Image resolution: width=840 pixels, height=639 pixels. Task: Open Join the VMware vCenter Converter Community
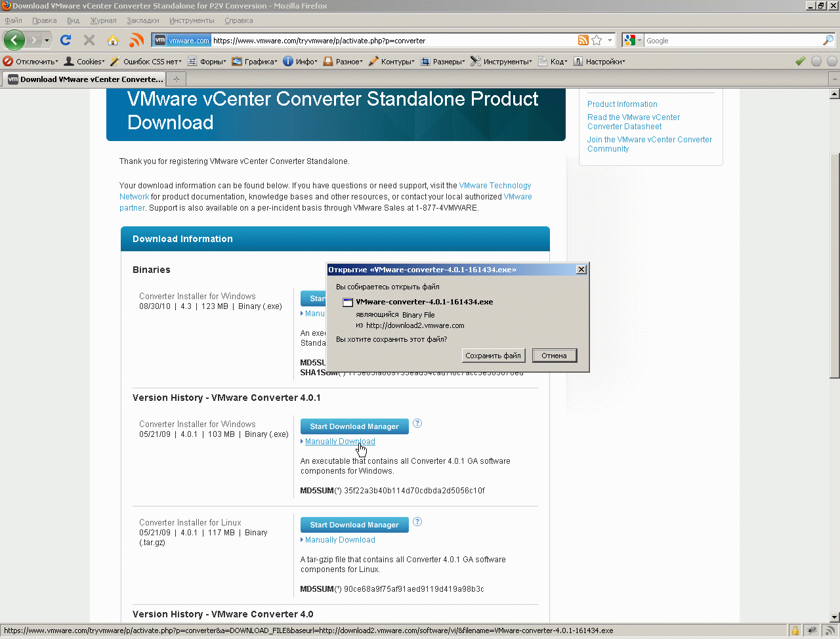click(x=650, y=144)
